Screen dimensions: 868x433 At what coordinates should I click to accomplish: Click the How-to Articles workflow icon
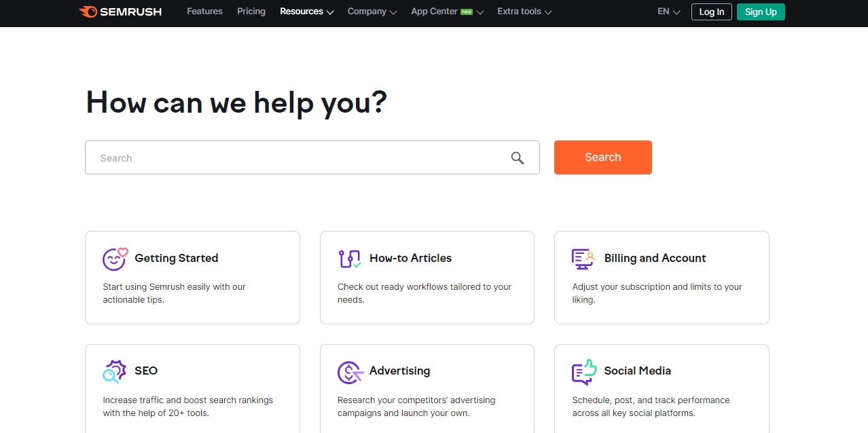point(349,259)
